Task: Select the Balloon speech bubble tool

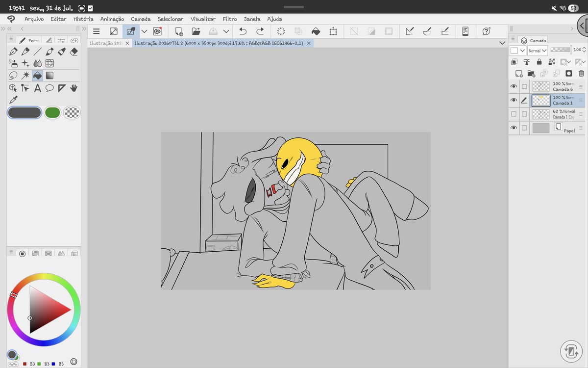Action: [x=49, y=88]
